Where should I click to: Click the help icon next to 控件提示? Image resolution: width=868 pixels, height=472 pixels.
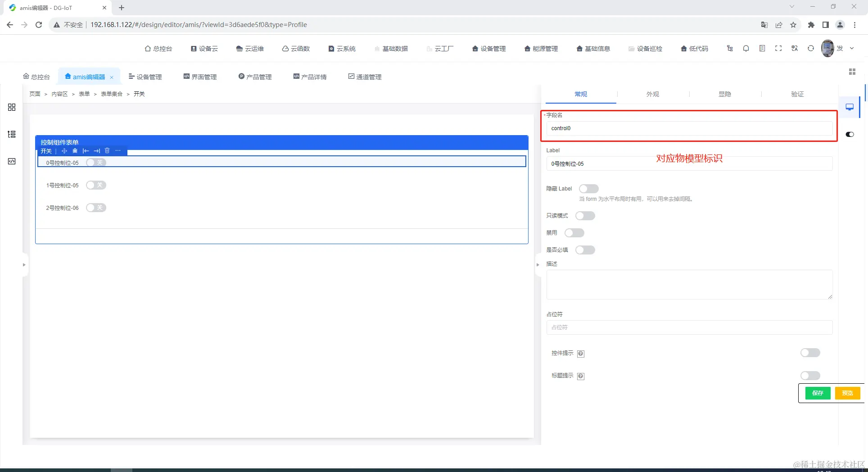(x=581, y=354)
